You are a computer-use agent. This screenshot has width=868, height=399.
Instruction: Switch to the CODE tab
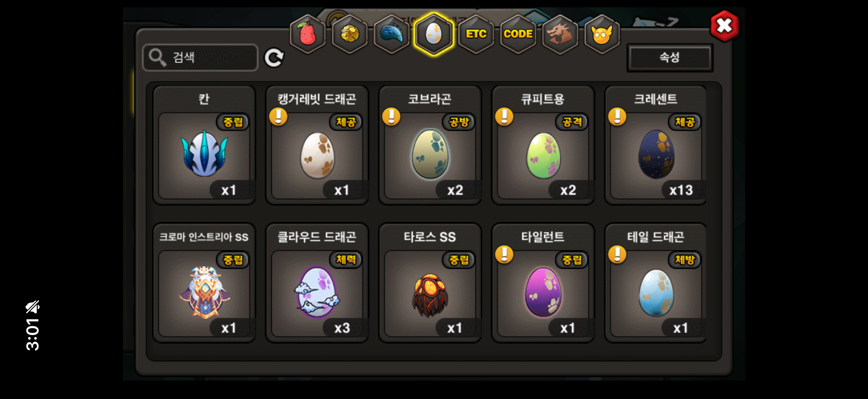518,34
